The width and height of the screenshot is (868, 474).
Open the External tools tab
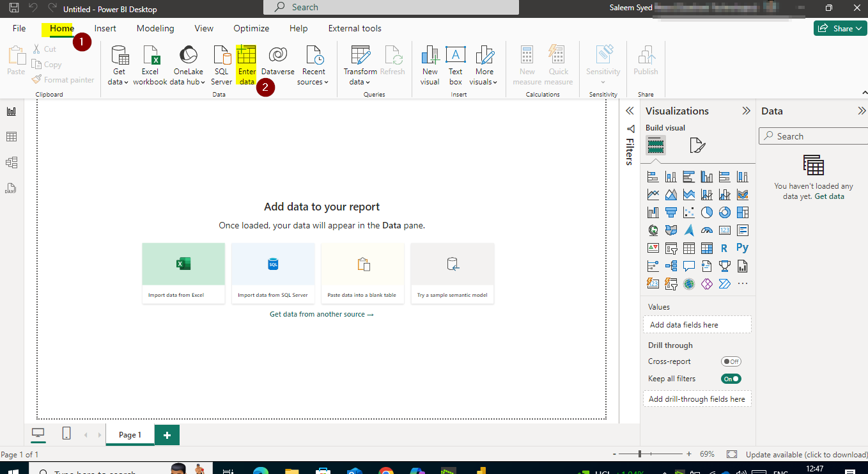coord(355,28)
